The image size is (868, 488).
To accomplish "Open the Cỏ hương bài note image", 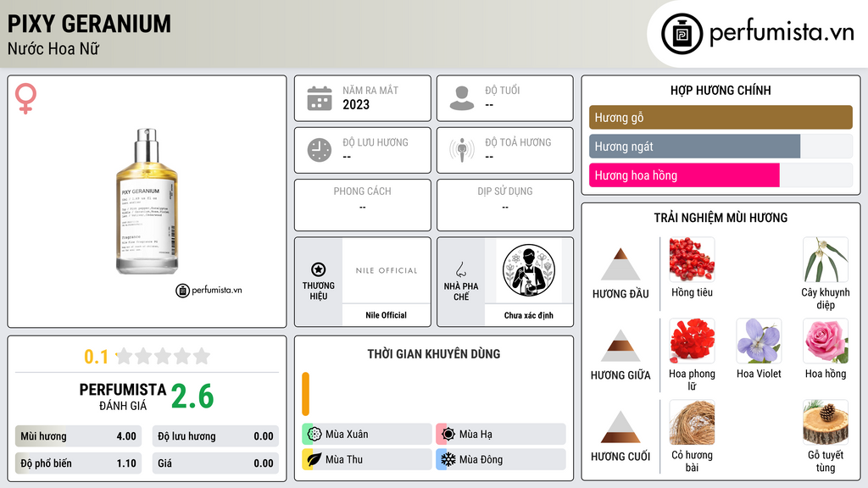I will pos(692,422).
